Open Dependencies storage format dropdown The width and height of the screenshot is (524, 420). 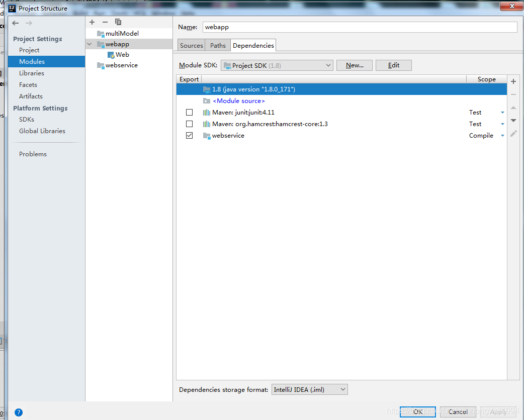310,390
